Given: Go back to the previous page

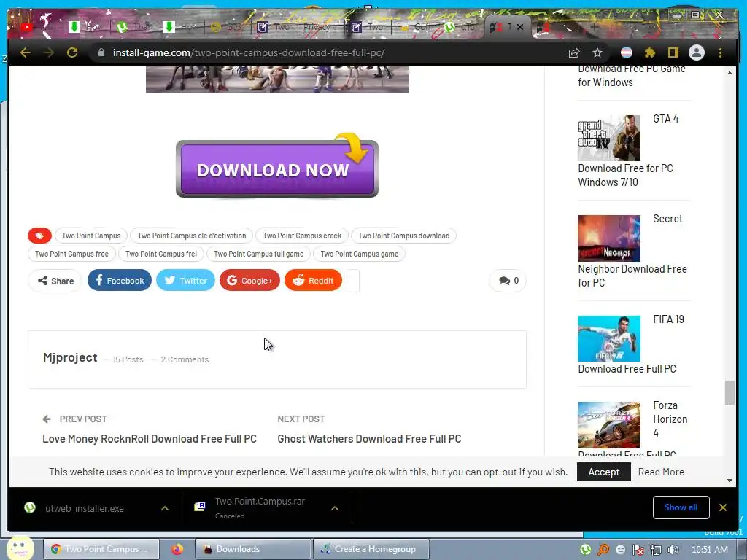Looking at the screenshot, I should 26,52.
